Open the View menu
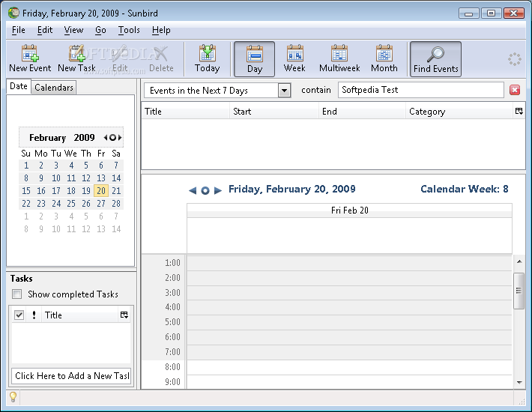The image size is (532, 412). (73, 30)
